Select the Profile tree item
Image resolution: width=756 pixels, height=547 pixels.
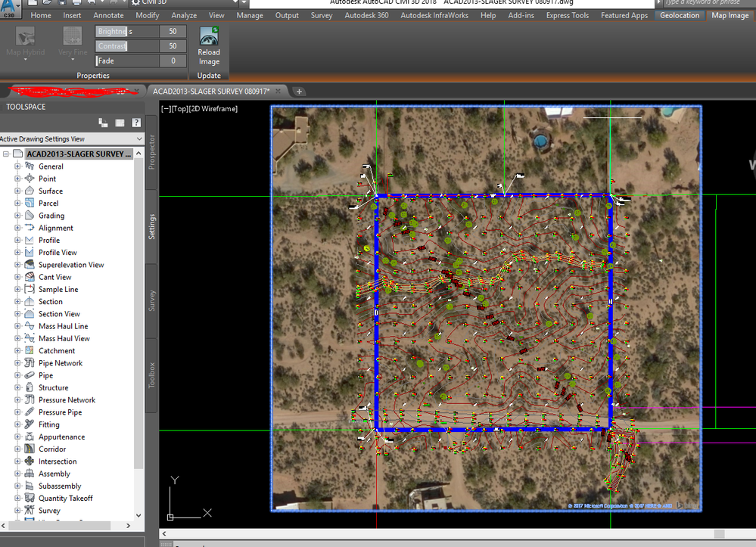[x=49, y=240]
